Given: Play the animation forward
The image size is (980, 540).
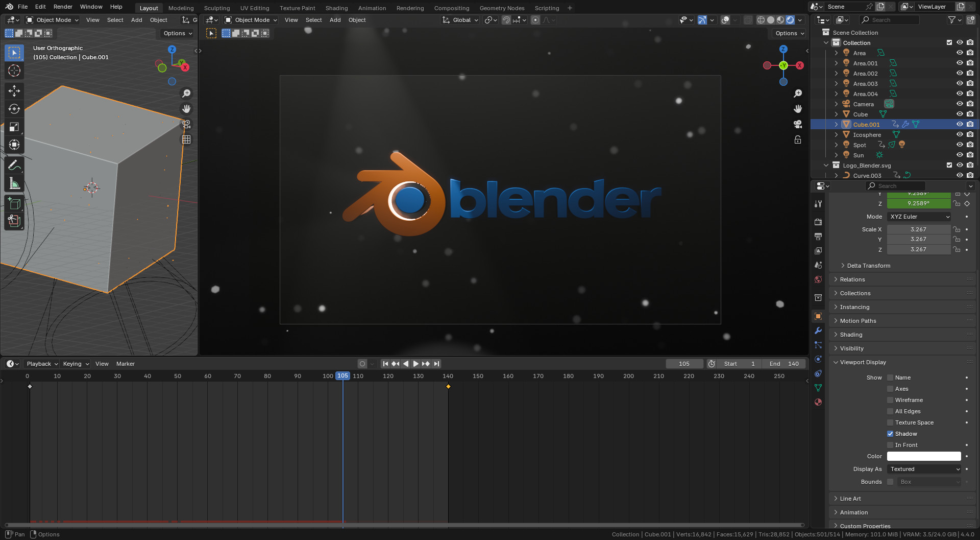Looking at the screenshot, I should point(415,364).
